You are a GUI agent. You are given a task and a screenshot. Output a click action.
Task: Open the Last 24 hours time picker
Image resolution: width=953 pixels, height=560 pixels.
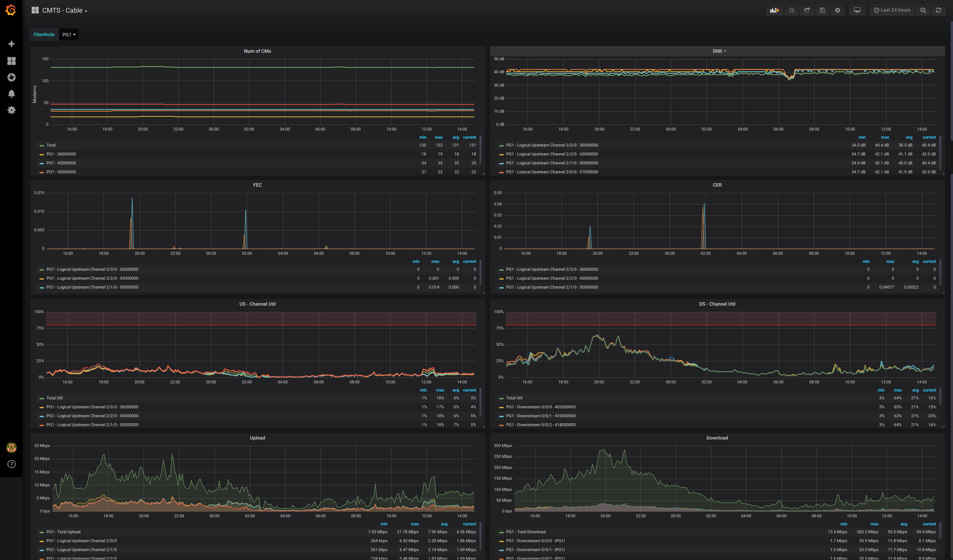click(x=892, y=10)
